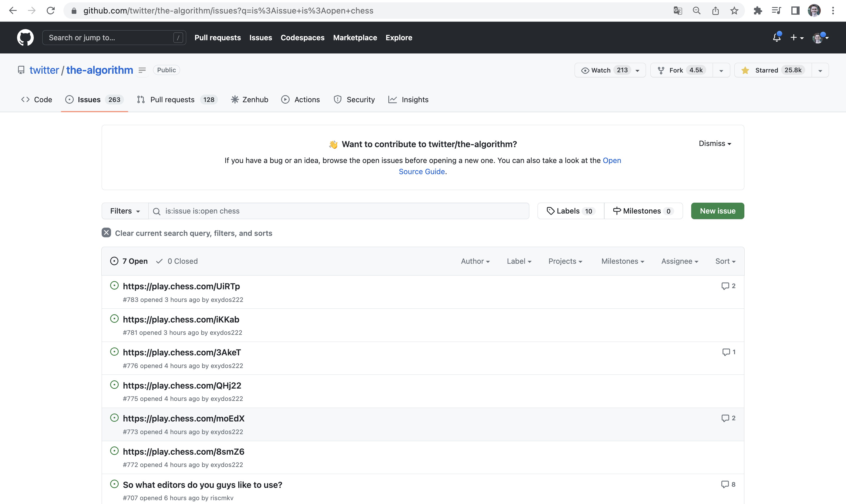Click the green New issue button
This screenshot has height=504, width=846.
[717, 211]
